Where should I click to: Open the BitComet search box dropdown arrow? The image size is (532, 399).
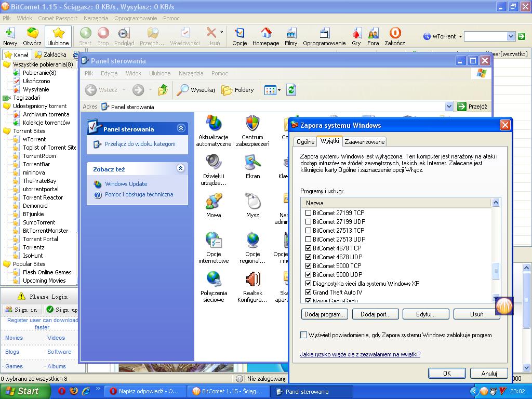(x=511, y=36)
